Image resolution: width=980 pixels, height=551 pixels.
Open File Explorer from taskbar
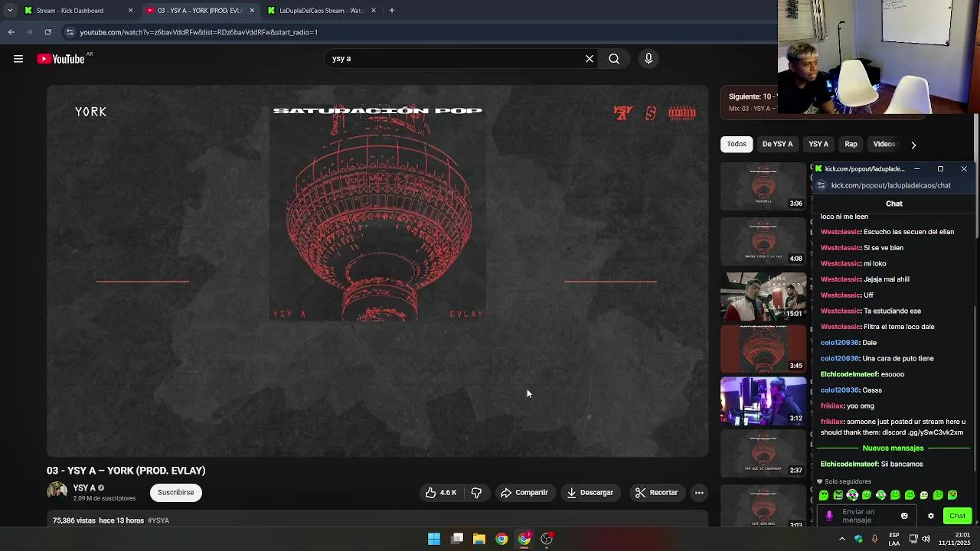tap(479, 539)
